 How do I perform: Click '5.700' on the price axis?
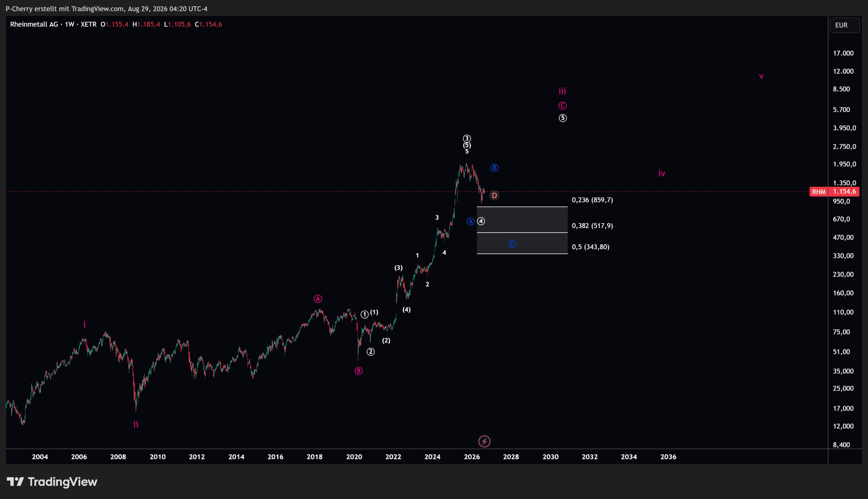tap(841, 110)
